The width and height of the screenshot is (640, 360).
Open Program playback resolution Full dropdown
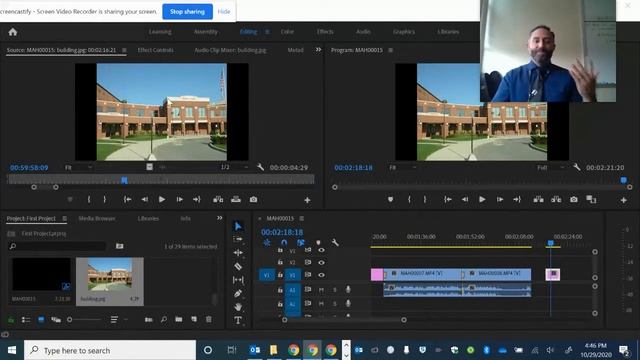pos(551,167)
